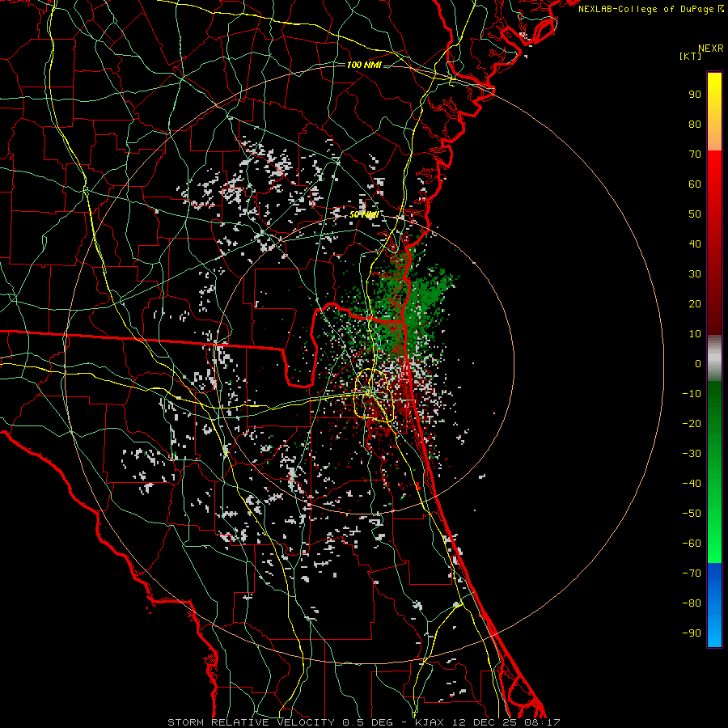Pick the red outbound segment of color bar
This screenshot has width=728, height=728.
(x=714, y=243)
